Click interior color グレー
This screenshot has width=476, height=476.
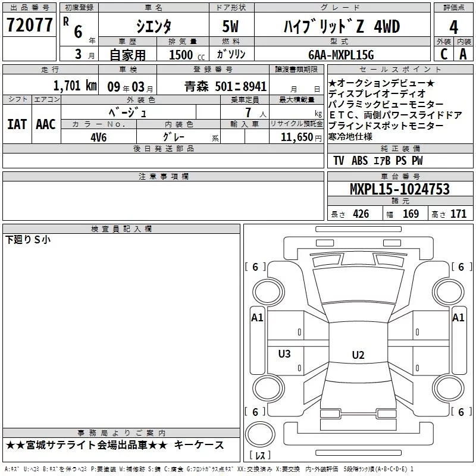[x=174, y=137]
